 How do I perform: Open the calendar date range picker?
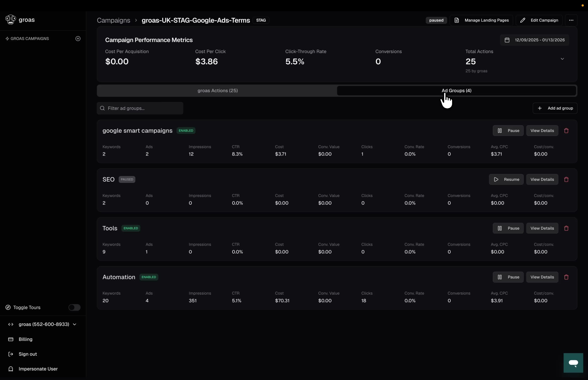coord(535,40)
